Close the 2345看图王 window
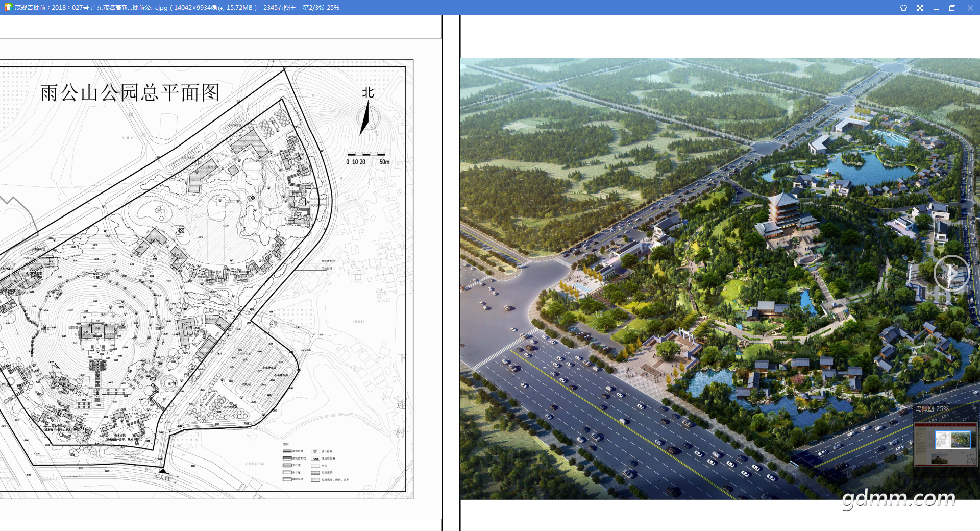The height and width of the screenshot is (531, 980). [970, 8]
